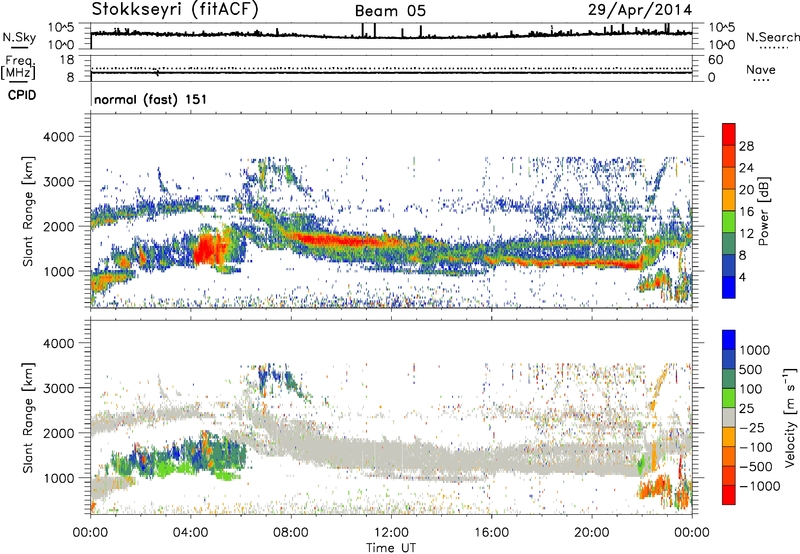Click the 16 tick on power colorbar

coord(746,212)
